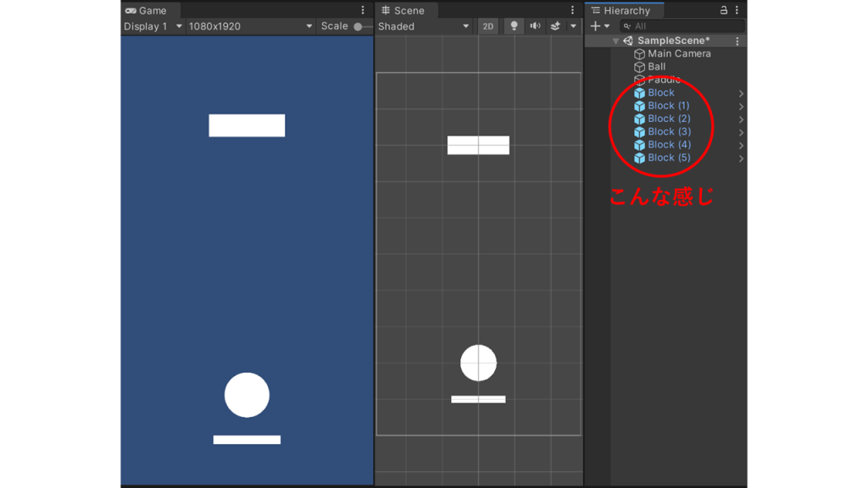Image resolution: width=868 pixels, height=488 pixels.
Task: Click the Ball GameObject cube icon
Action: [639, 67]
